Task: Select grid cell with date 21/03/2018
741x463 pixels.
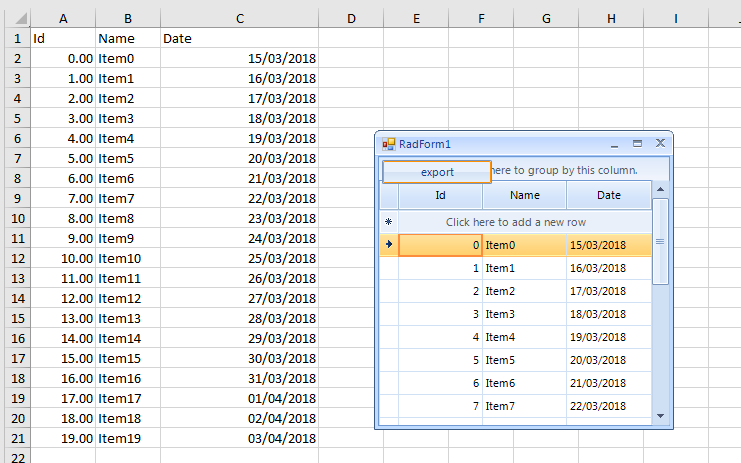Action: point(608,382)
